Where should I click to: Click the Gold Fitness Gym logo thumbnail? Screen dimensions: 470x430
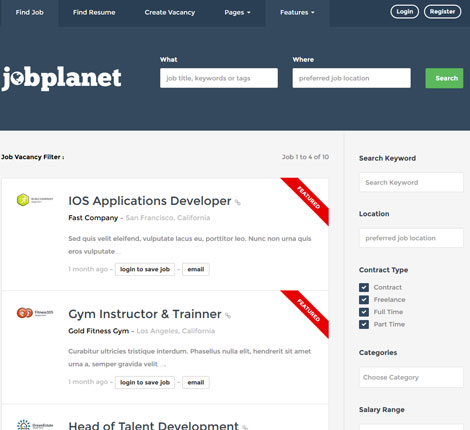pyautogui.click(x=35, y=313)
